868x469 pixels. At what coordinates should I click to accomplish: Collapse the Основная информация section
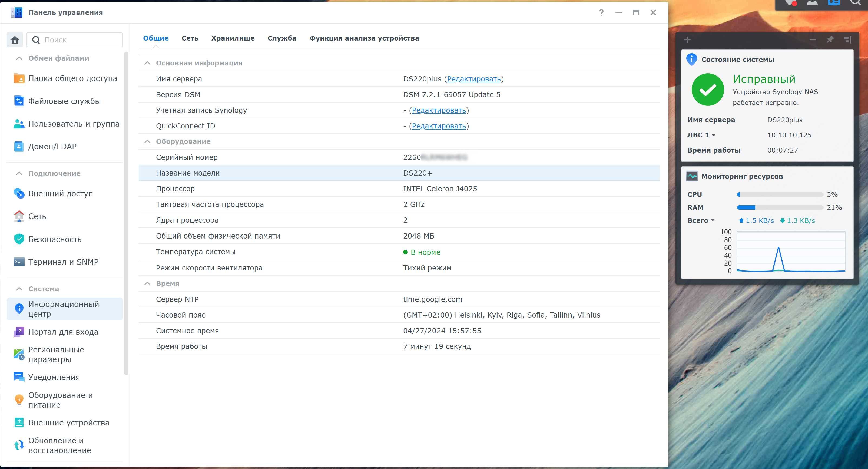click(x=147, y=63)
